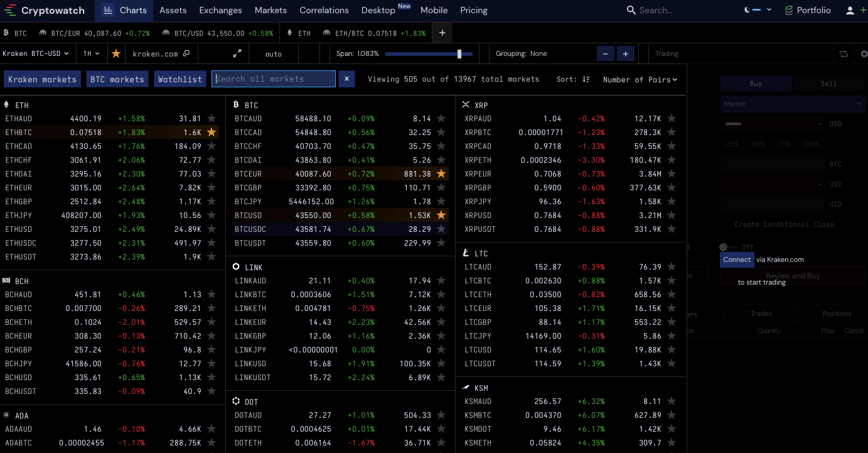Open the 1H interval dropdown
This screenshot has height=453, width=868.
point(92,53)
